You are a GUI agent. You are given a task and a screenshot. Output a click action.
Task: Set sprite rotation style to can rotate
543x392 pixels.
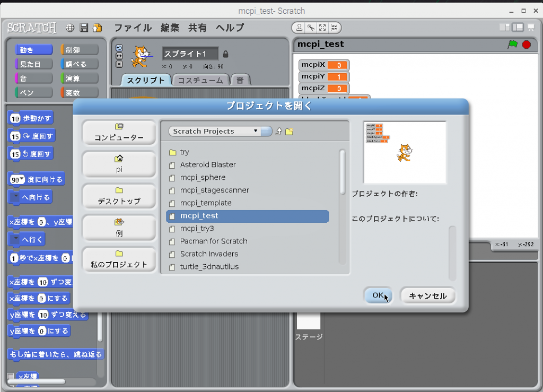(x=119, y=48)
